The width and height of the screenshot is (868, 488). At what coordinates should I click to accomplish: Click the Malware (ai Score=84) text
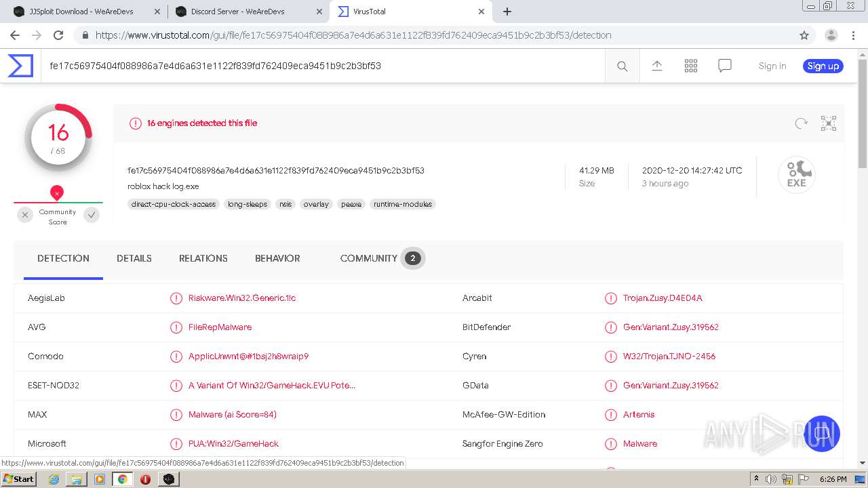[x=233, y=415]
